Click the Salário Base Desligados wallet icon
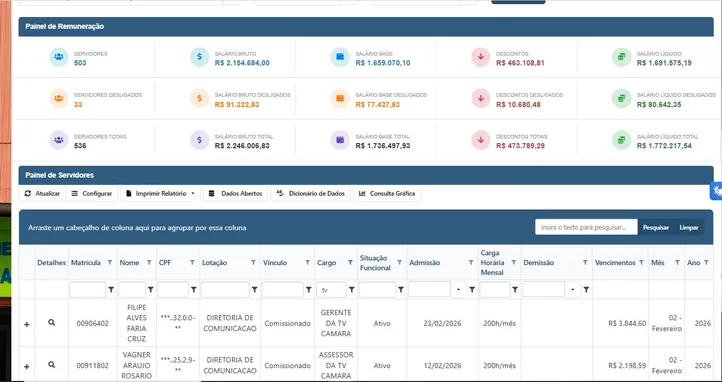722x382 pixels. (340, 98)
